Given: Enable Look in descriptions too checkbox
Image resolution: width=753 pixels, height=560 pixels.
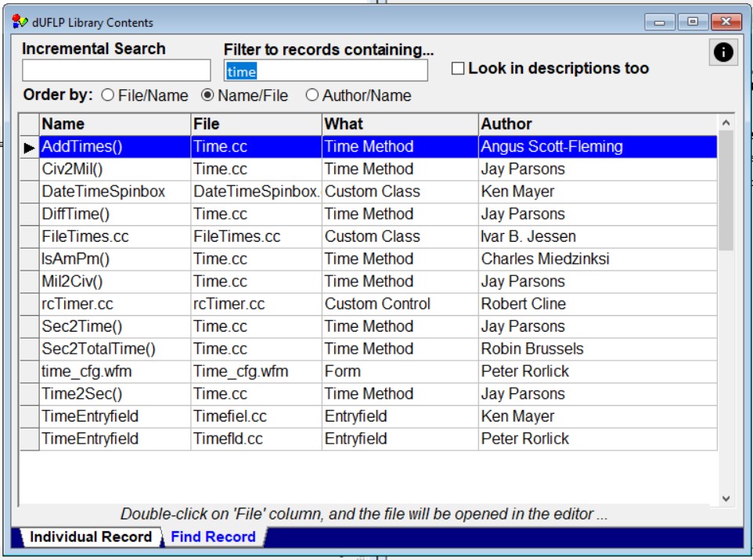Looking at the screenshot, I should click(x=458, y=69).
